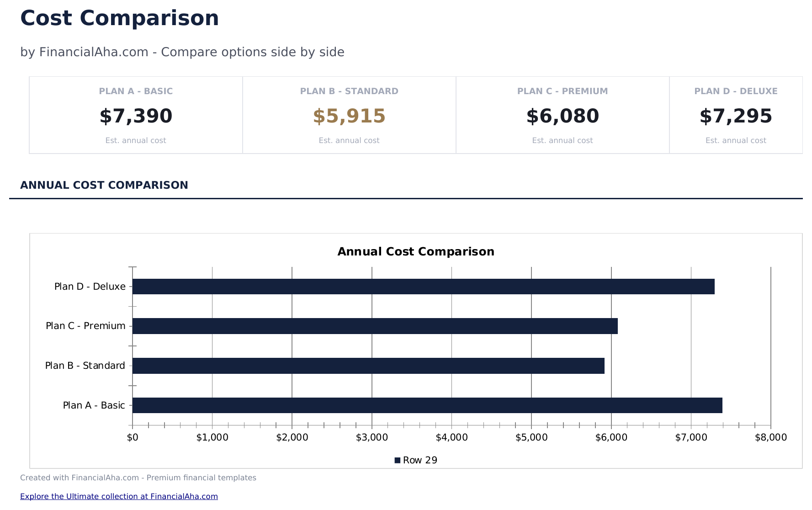This screenshot has height=510, width=812.
Task: Open the FinancialAha Ultimate collection link
Action: click(119, 496)
